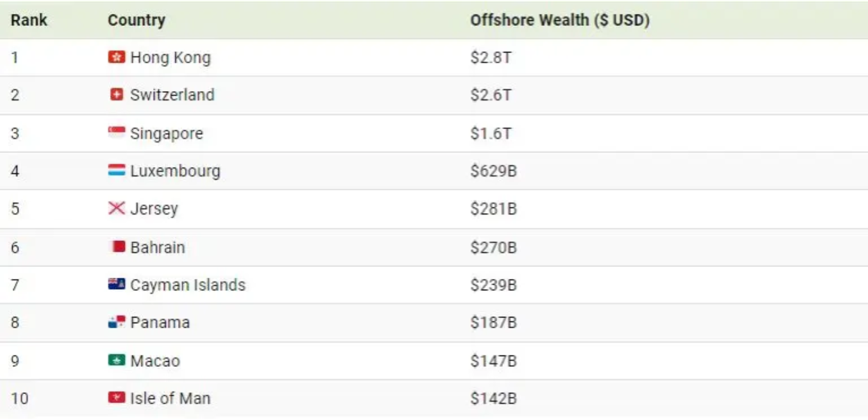Click the $142B value for Isle of Man

coord(493,398)
